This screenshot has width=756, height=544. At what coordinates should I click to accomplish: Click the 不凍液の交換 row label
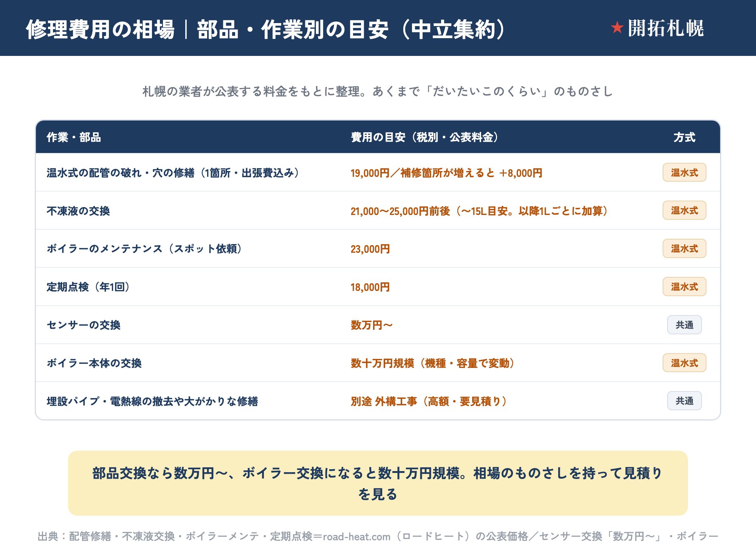point(78,211)
